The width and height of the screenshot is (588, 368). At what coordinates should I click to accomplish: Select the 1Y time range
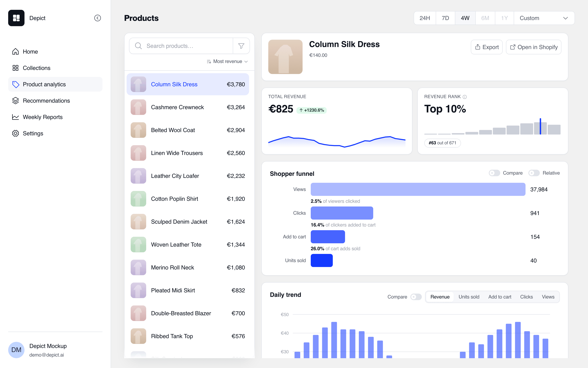[x=504, y=18]
